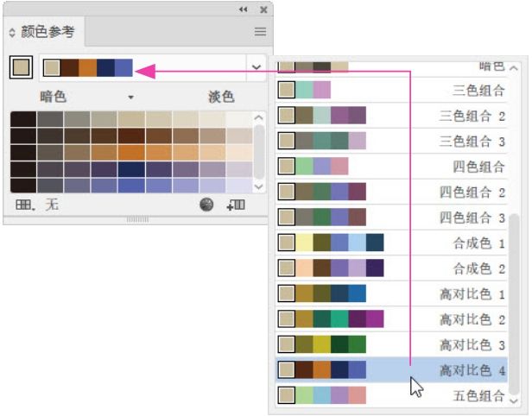Choose the 三色组合 3 harmony rule
Image resolution: width=532 pixels, height=416 pixels.
tap(391, 141)
